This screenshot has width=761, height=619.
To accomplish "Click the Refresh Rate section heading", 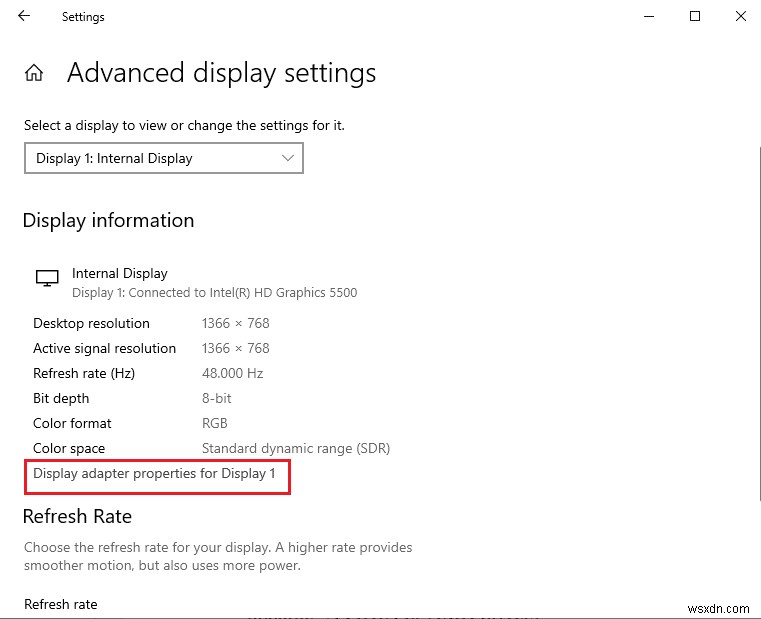I will point(77,517).
